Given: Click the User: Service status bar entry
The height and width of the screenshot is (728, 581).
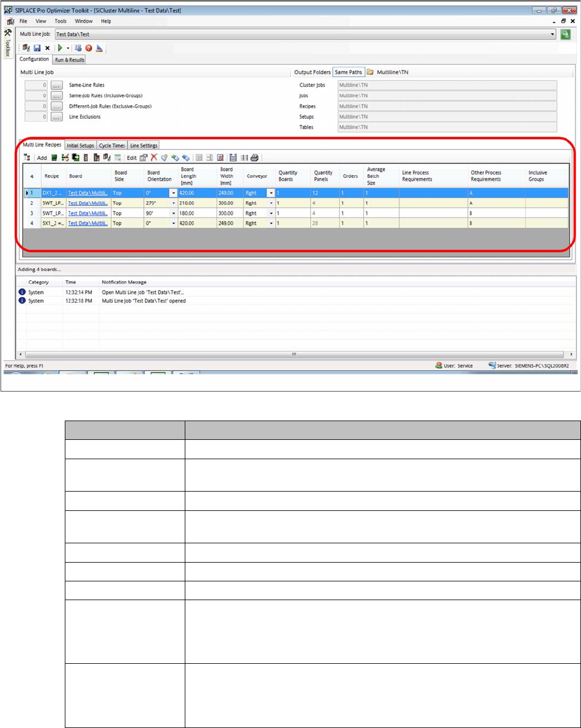Looking at the screenshot, I should tap(454, 366).
